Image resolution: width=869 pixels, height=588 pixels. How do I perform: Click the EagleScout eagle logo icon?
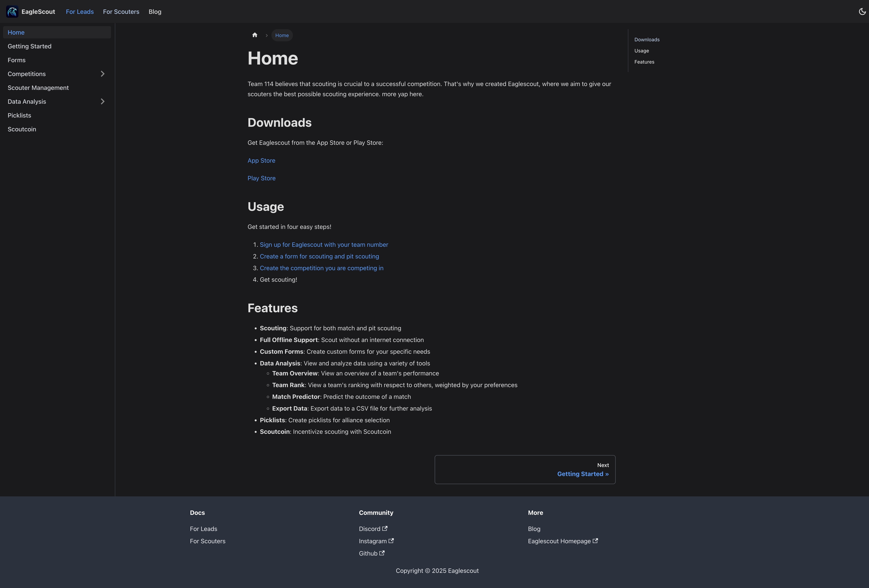point(12,12)
